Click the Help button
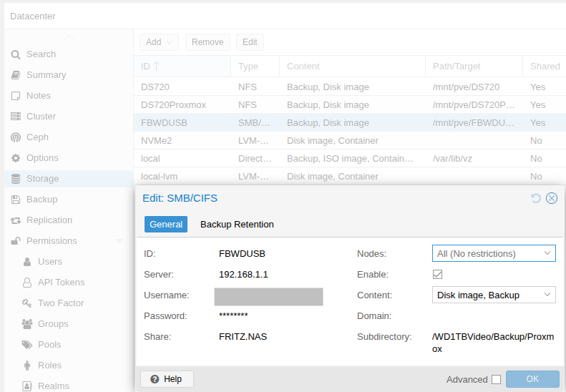Screen dimensions: 566x392 point(167,379)
